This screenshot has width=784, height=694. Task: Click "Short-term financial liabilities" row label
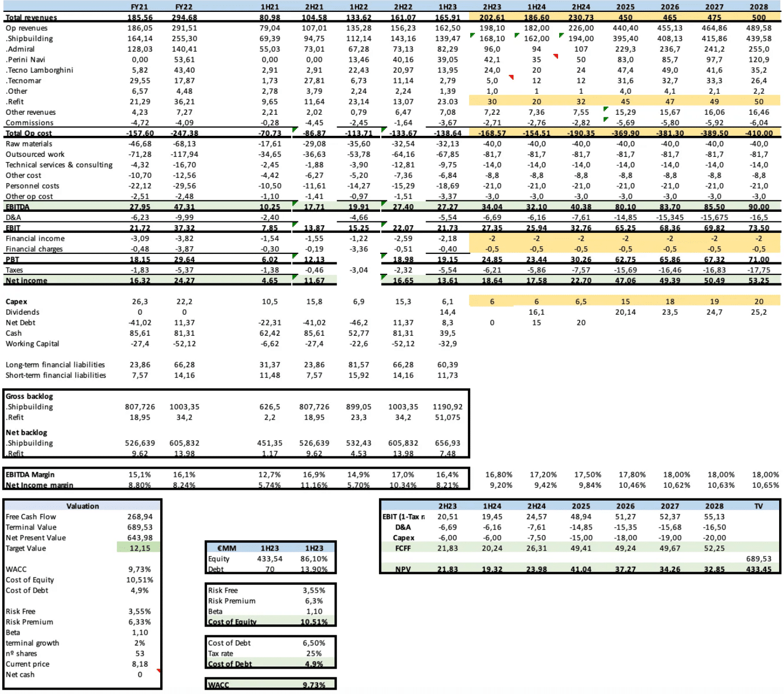coord(56,375)
